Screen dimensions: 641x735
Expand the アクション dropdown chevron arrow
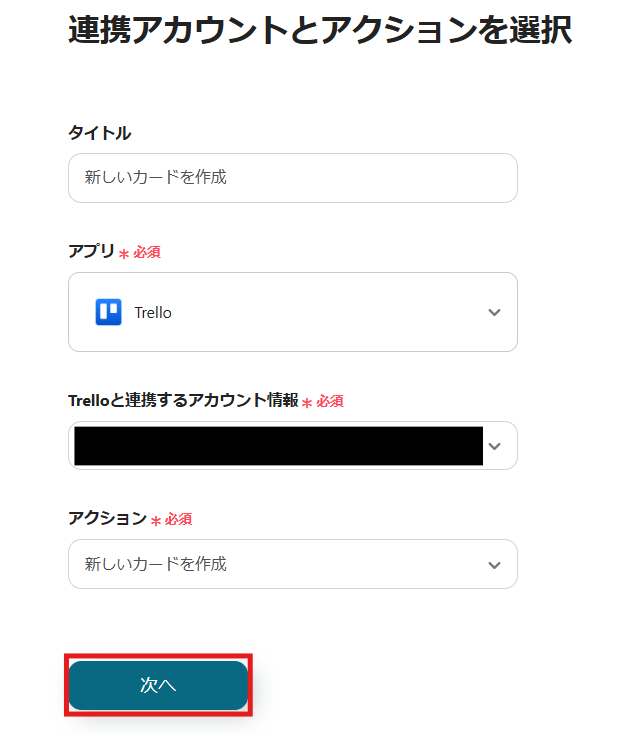click(494, 565)
